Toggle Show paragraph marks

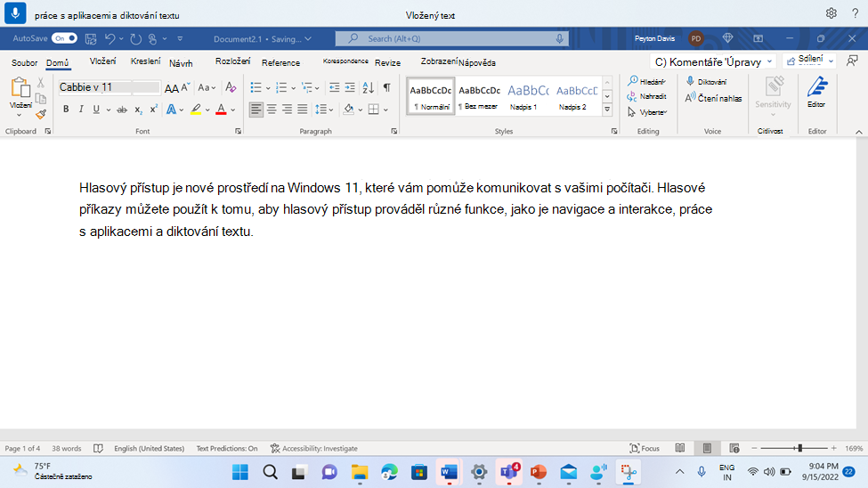387,87
